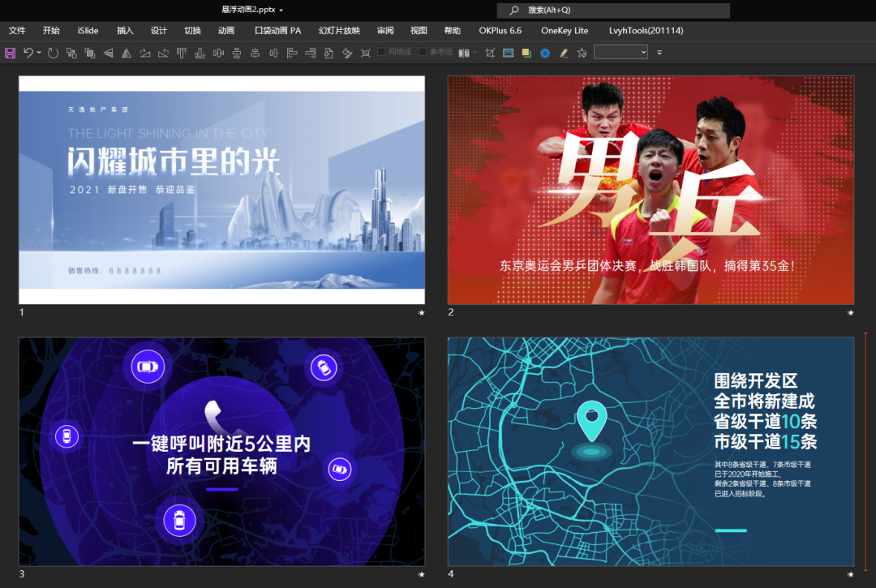Align objects to the right edge
Image resolution: width=876 pixels, height=588 pixels.
coord(310,53)
